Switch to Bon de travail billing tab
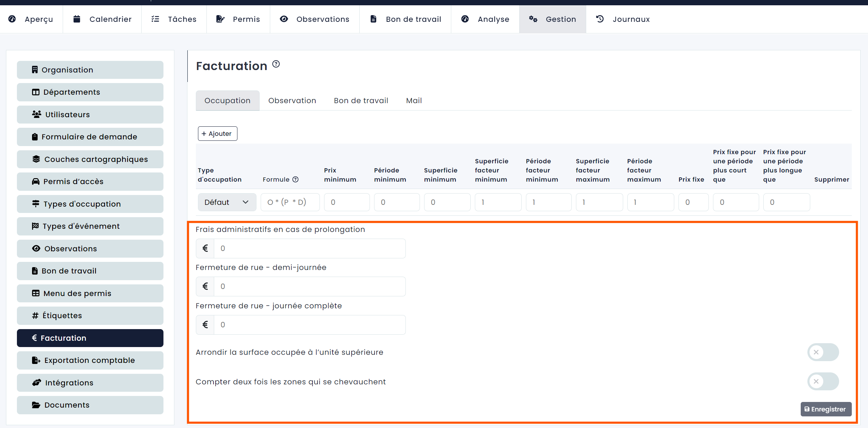Image resolution: width=868 pixels, height=428 pixels. click(x=361, y=101)
